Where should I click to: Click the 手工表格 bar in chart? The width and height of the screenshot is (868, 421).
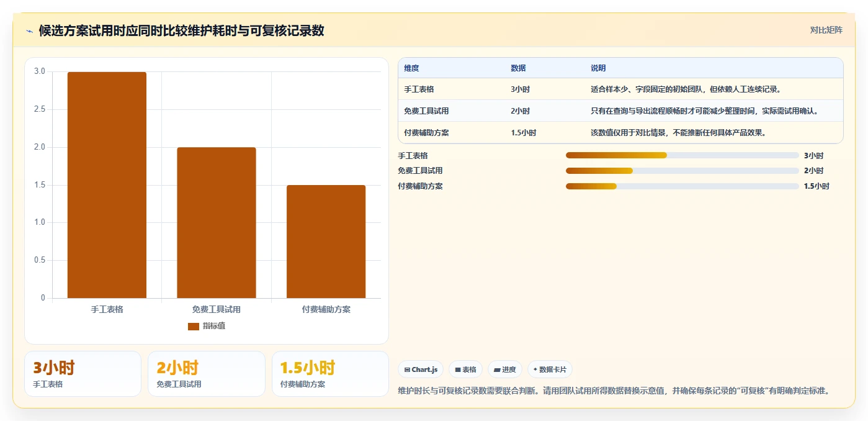tap(107, 185)
